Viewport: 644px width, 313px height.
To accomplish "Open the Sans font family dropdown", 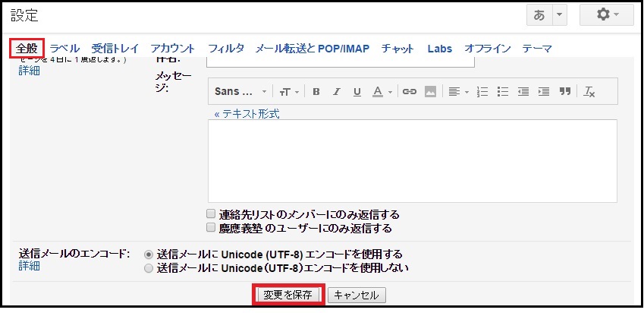I will tap(240, 92).
